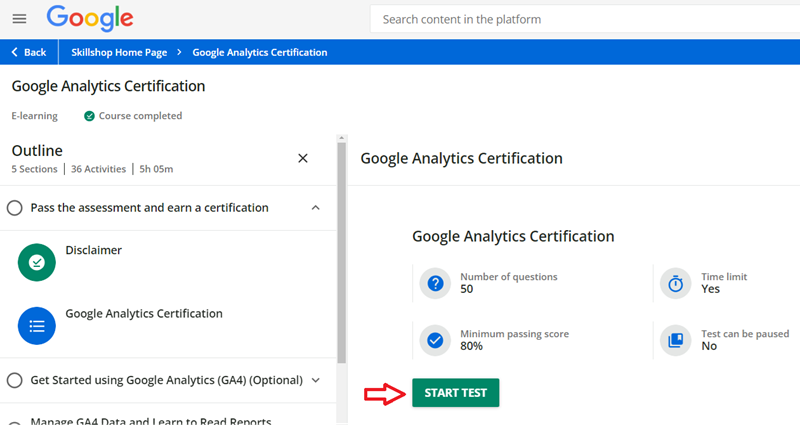Collapse the Pass the assessment section
The width and height of the screenshot is (800, 426).
[316, 208]
